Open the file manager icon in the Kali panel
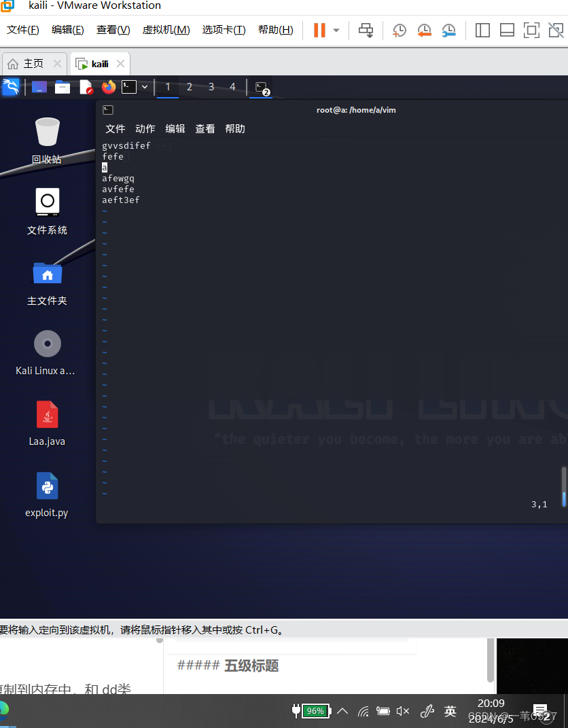The width and height of the screenshot is (568, 728). point(63,87)
